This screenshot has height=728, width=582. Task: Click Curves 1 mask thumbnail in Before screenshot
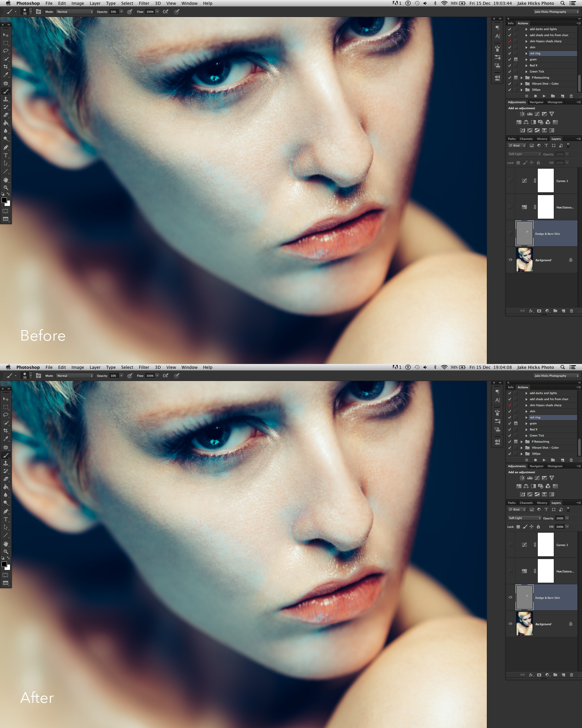[545, 181]
